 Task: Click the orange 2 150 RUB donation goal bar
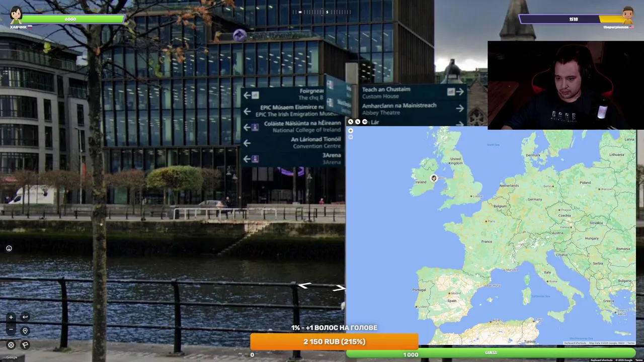[334, 341]
